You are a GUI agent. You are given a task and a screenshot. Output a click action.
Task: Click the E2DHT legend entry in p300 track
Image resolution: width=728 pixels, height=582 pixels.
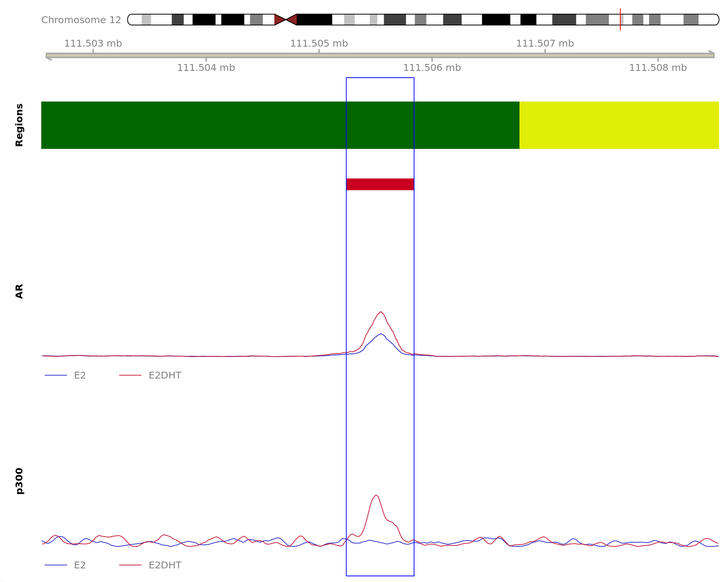(150, 565)
